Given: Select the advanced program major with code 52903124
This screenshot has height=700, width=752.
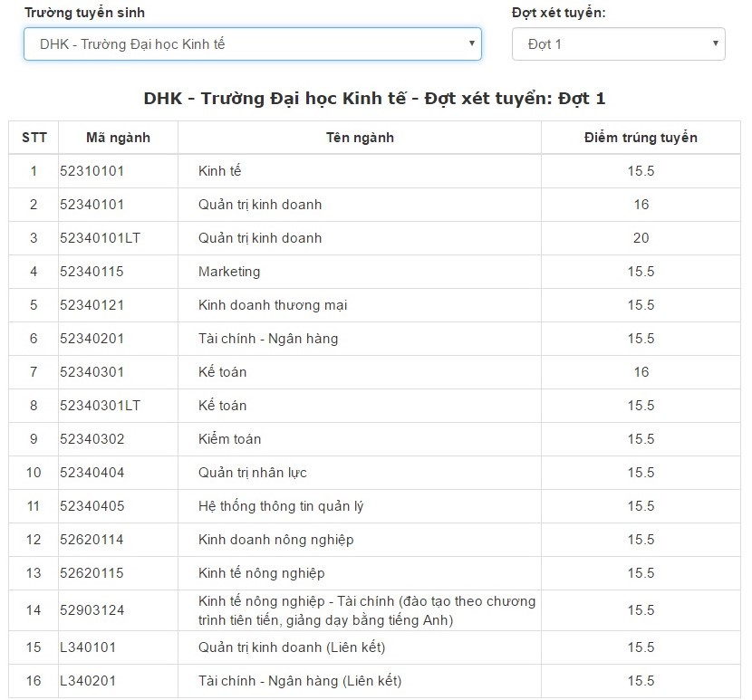Looking at the screenshot, I should [x=367, y=610].
